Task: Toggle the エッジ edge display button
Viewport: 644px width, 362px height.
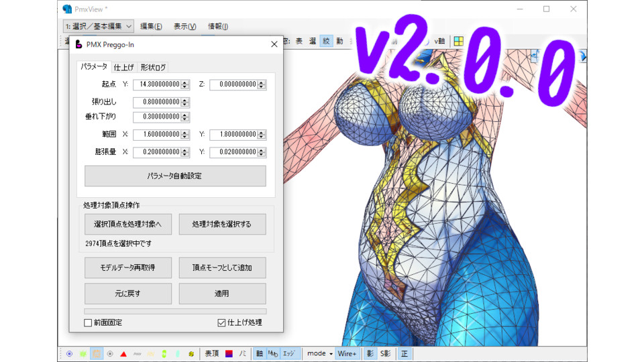Action: coord(288,353)
